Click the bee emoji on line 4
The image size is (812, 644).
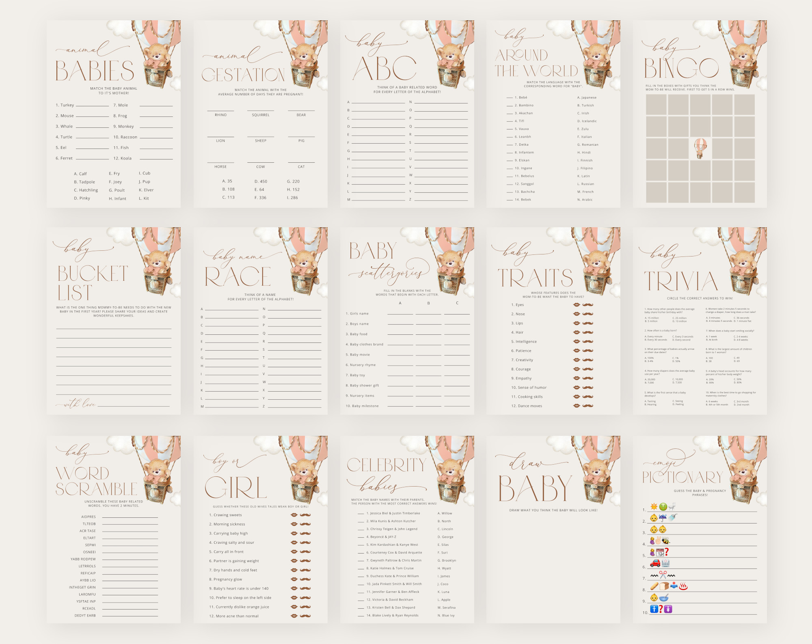click(x=665, y=541)
